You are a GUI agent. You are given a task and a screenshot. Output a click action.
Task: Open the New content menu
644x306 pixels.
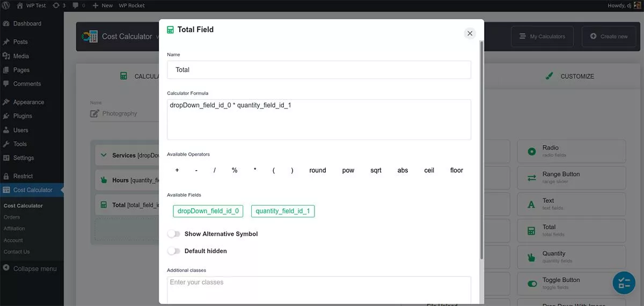(x=103, y=5)
